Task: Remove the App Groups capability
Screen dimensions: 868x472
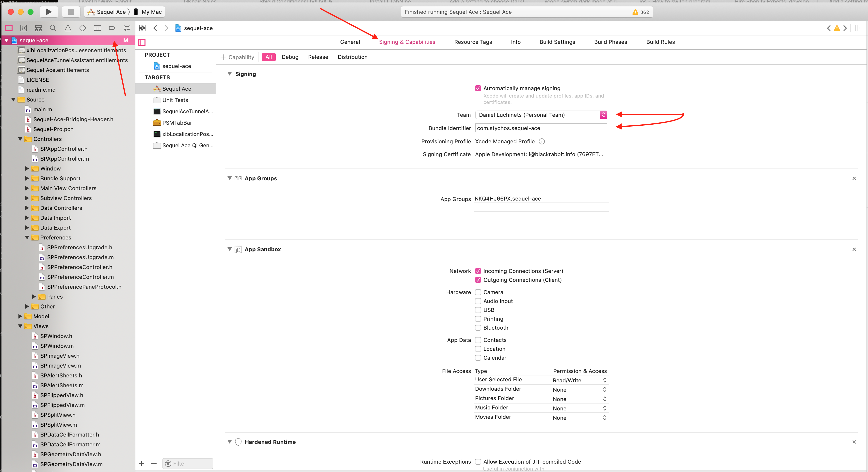Action: (854, 178)
